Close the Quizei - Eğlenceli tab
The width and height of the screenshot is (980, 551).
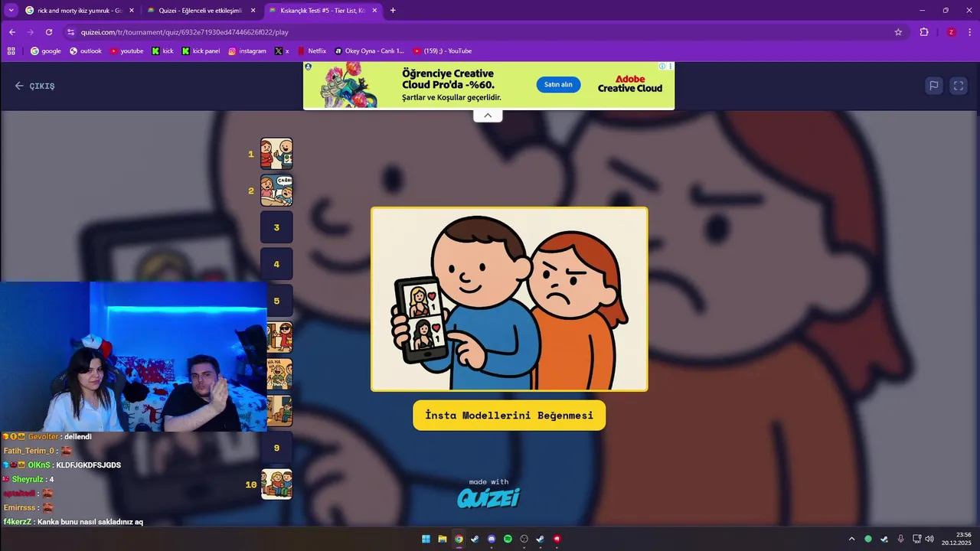[253, 11]
